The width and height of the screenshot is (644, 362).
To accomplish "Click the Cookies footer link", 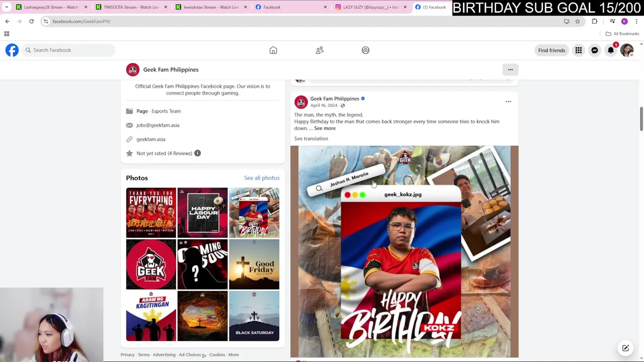I will [x=217, y=355].
